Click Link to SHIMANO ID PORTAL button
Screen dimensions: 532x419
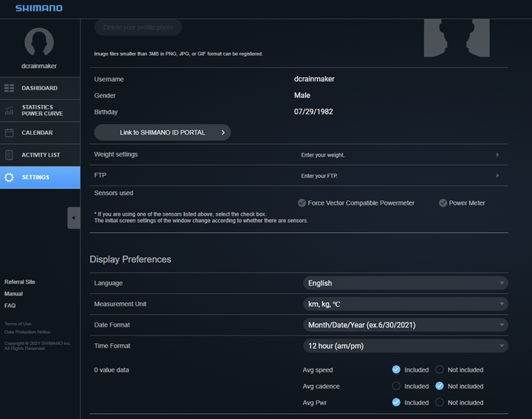[163, 132]
